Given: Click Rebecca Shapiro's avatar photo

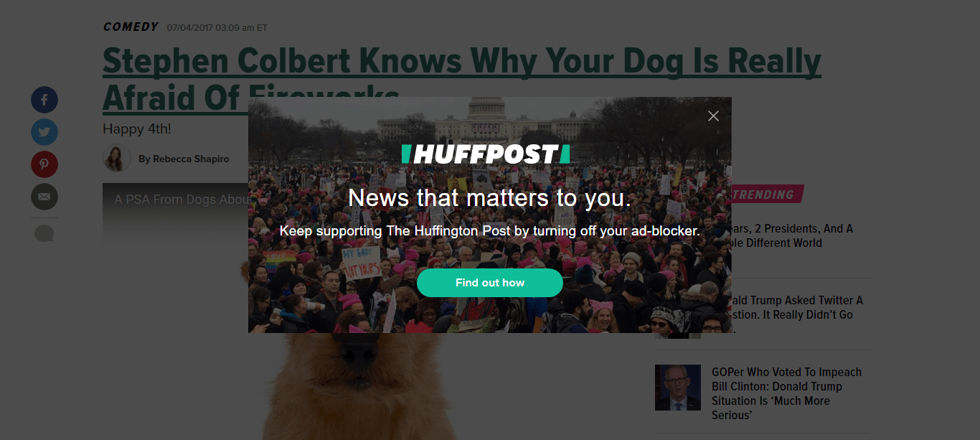Looking at the screenshot, I should click(117, 158).
